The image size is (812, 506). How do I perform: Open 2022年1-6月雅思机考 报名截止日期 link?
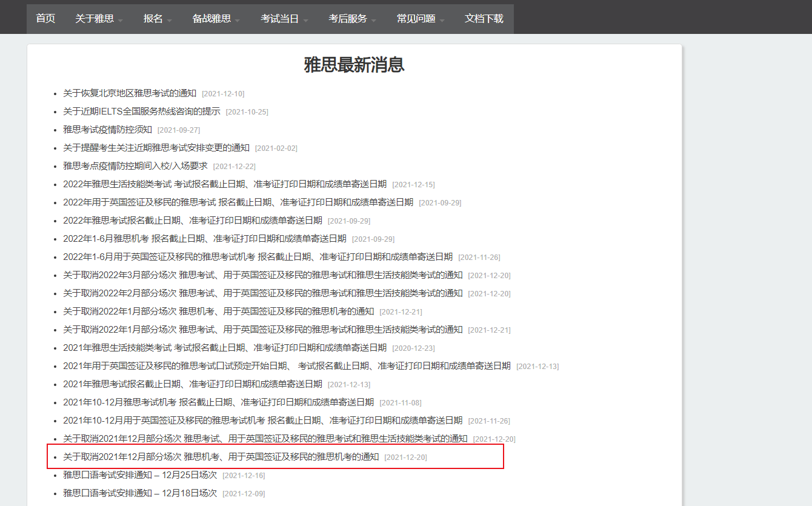(205, 239)
